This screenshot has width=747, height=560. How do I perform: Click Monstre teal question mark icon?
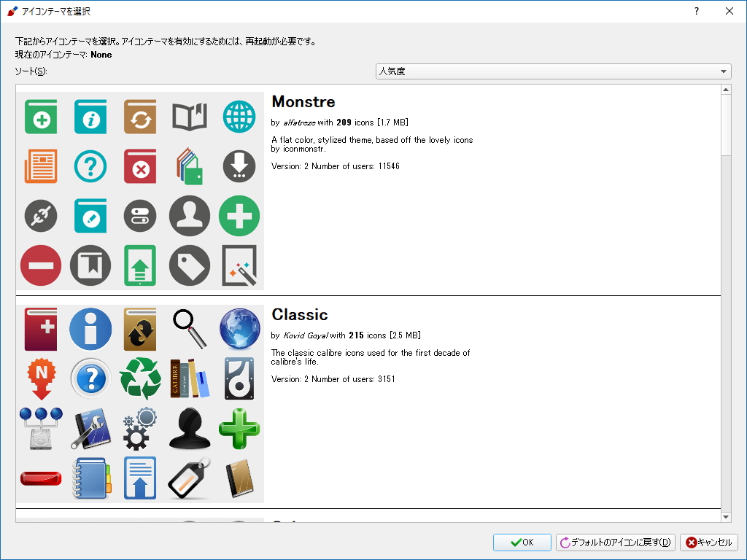90,166
